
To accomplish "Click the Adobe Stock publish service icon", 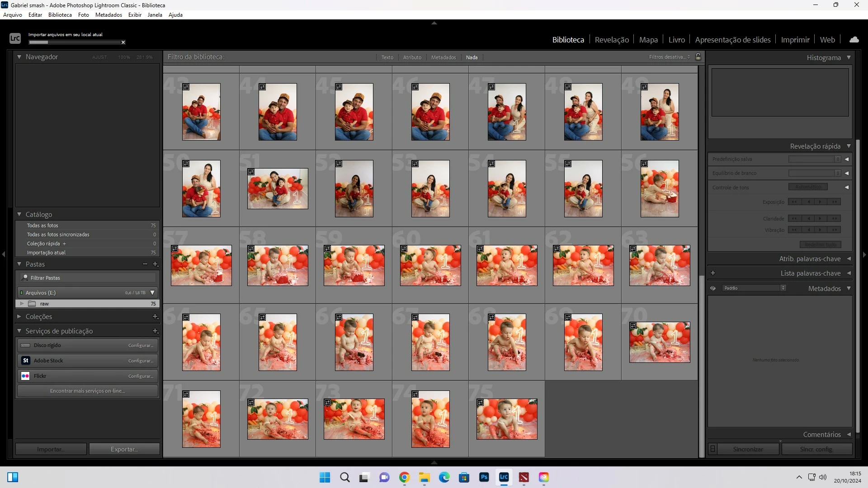I will click(26, 361).
